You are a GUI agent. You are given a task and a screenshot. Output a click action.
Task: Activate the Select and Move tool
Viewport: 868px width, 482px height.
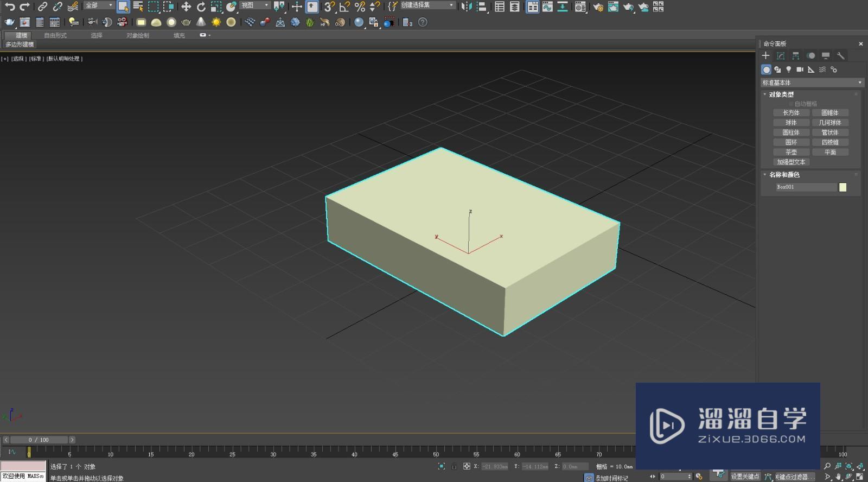point(186,7)
